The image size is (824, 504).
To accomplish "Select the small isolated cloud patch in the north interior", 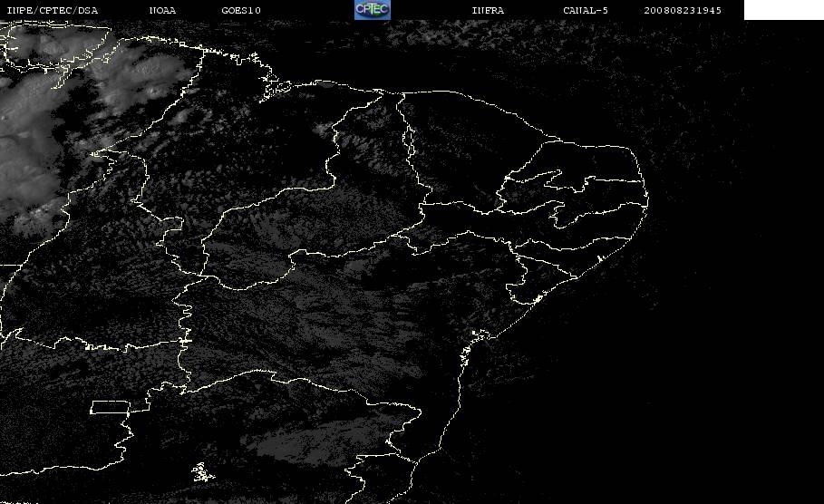I will pyautogui.click(x=324, y=129).
